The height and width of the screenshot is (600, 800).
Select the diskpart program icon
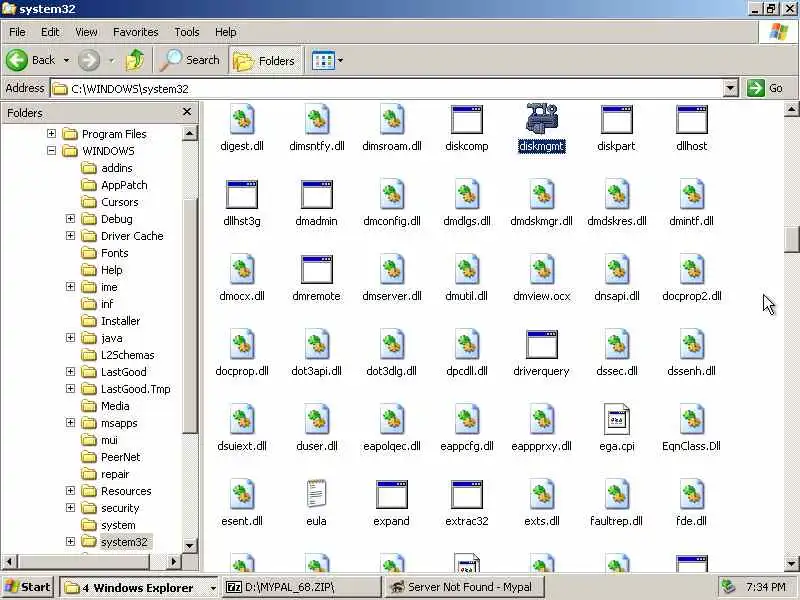(x=616, y=119)
